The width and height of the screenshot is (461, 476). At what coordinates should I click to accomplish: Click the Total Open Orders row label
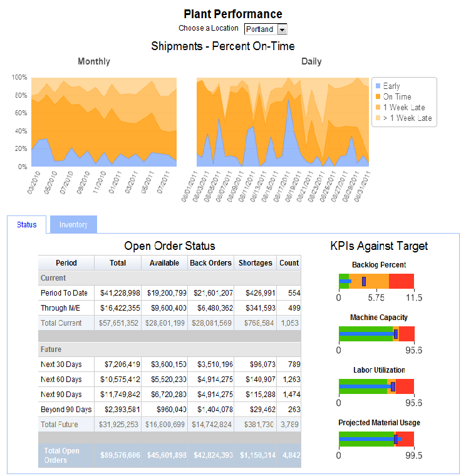[61, 455]
